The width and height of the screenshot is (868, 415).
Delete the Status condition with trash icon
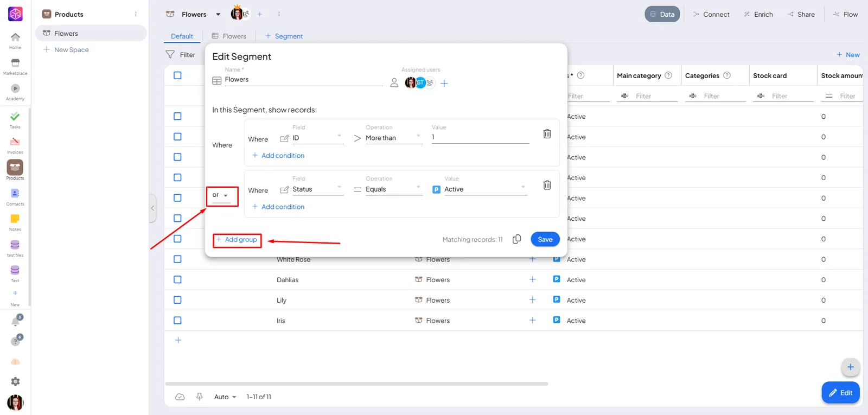tap(547, 185)
